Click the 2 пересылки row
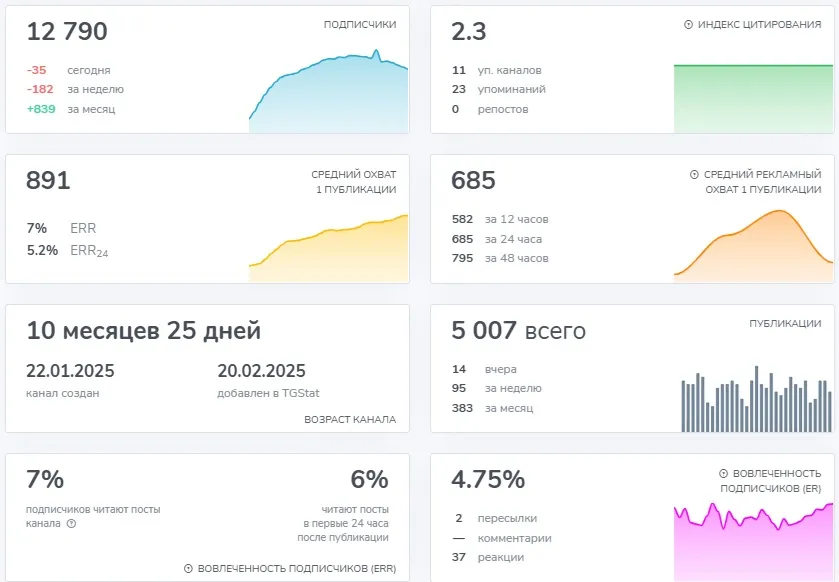Image resolution: width=839 pixels, height=582 pixels. pyautogui.click(x=496, y=518)
